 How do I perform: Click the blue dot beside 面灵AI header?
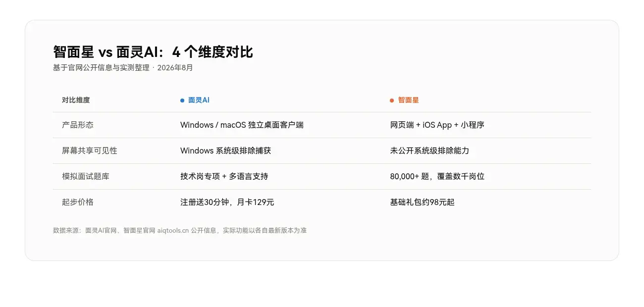[182, 101]
